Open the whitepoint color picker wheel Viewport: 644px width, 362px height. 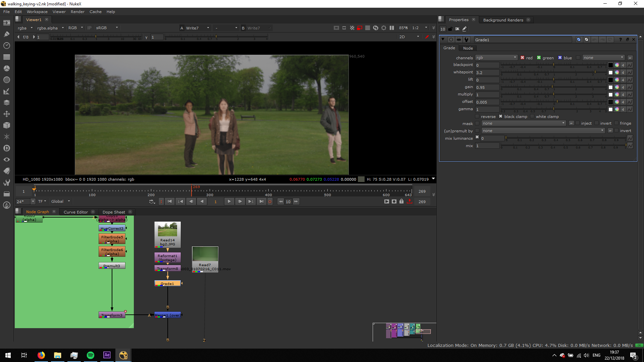(x=617, y=72)
